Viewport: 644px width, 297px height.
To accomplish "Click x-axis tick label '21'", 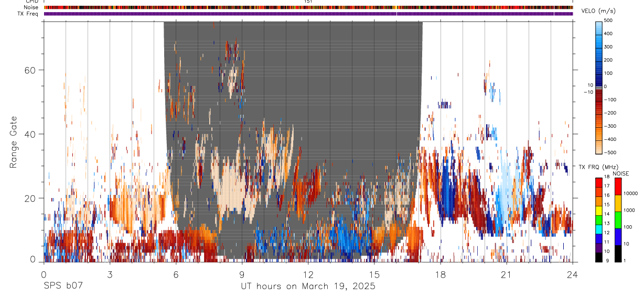I will [x=507, y=274].
